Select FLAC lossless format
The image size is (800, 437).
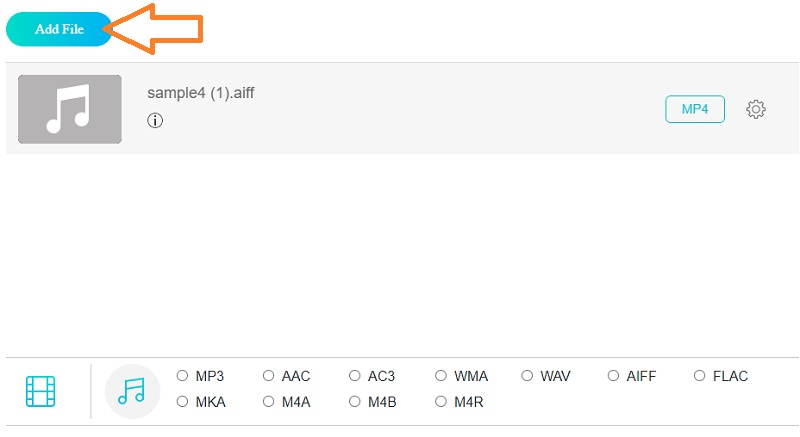pos(700,377)
